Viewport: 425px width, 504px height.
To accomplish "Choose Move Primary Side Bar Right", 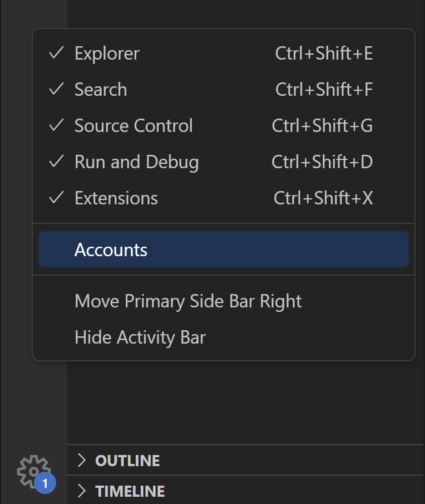I will click(187, 301).
